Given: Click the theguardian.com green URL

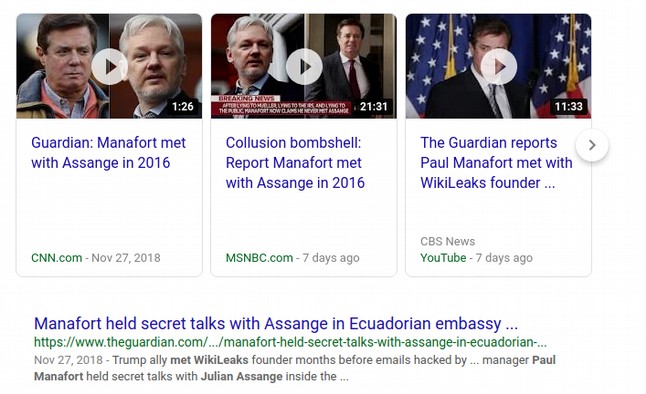Looking at the screenshot, I should (290, 342).
